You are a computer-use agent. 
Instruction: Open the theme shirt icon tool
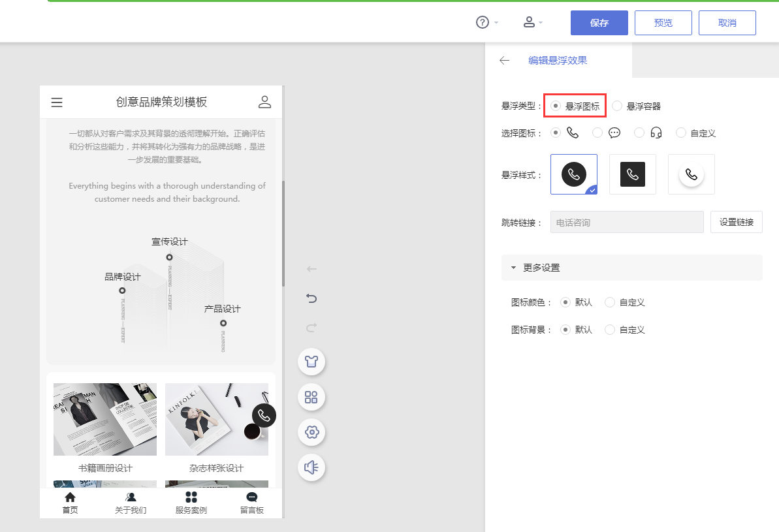point(311,362)
